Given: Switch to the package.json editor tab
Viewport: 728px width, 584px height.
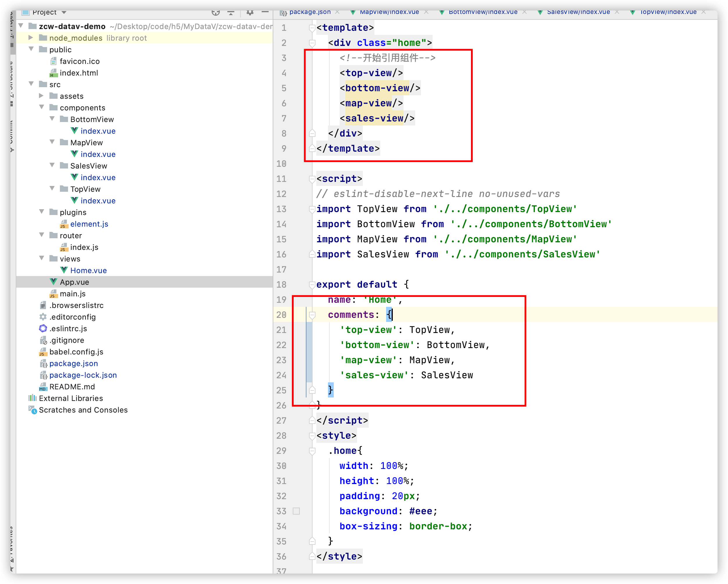Looking at the screenshot, I should [x=310, y=12].
